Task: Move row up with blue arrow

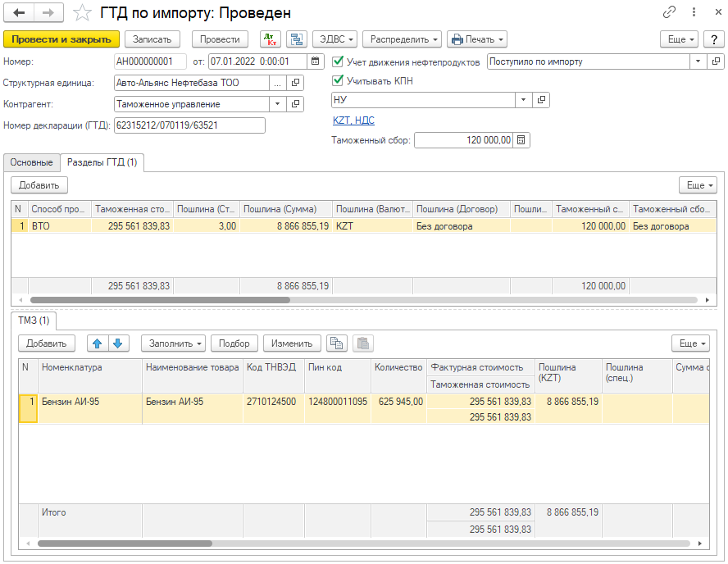Action: (98, 343)
